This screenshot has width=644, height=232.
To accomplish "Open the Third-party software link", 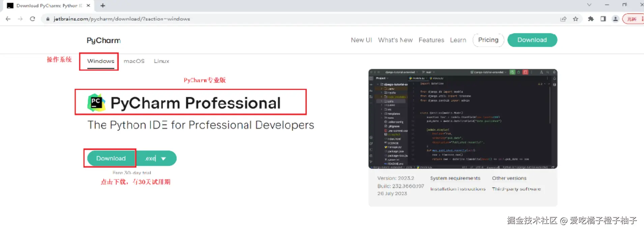I will click(x=516, y=189).
